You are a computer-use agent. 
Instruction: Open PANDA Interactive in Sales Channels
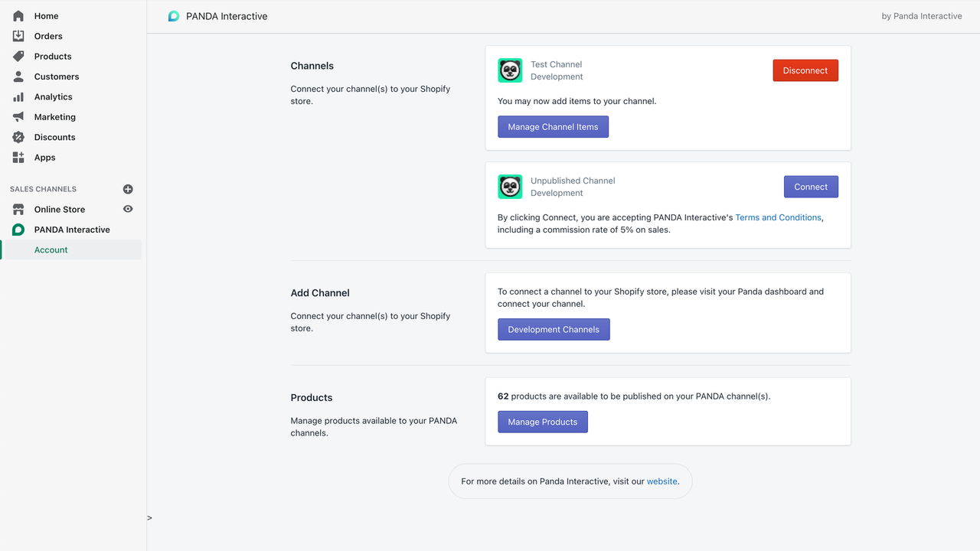[71, 229]
